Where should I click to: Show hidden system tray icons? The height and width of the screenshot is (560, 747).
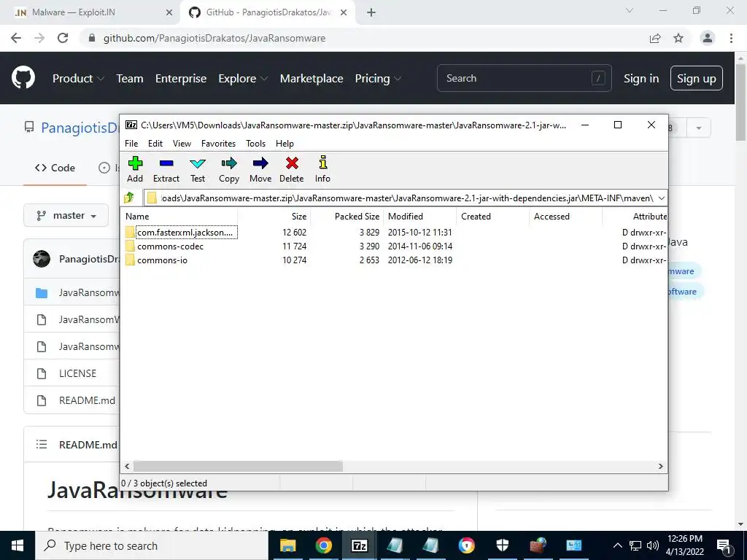tap(617, 545)
